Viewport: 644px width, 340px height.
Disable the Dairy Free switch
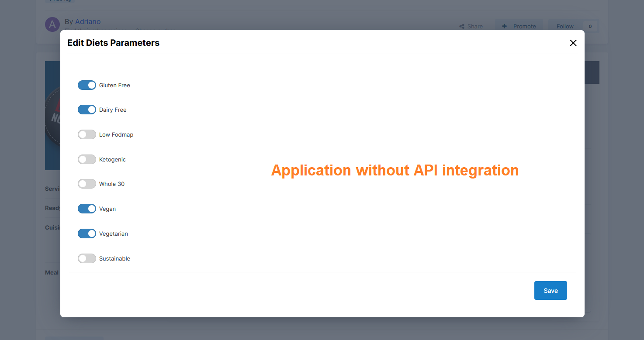[x=87, y=110]
